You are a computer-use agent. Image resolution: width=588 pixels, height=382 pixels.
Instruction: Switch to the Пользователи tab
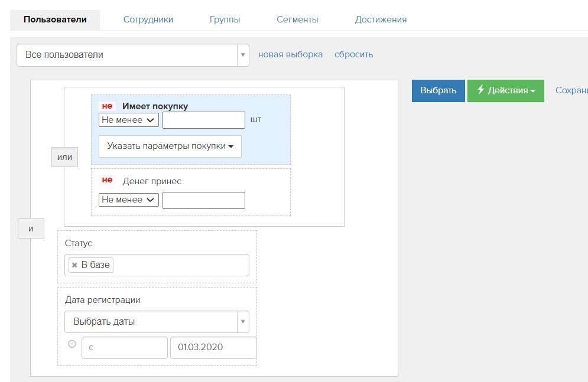(x=55, y=19)
